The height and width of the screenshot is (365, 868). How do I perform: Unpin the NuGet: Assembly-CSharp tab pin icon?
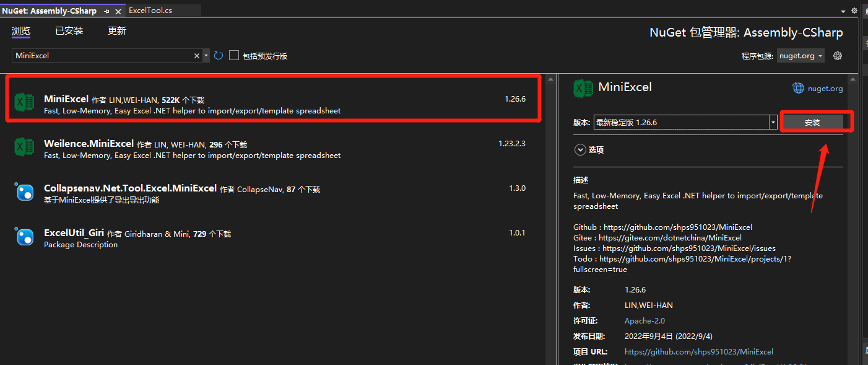[x=106, y=10]
